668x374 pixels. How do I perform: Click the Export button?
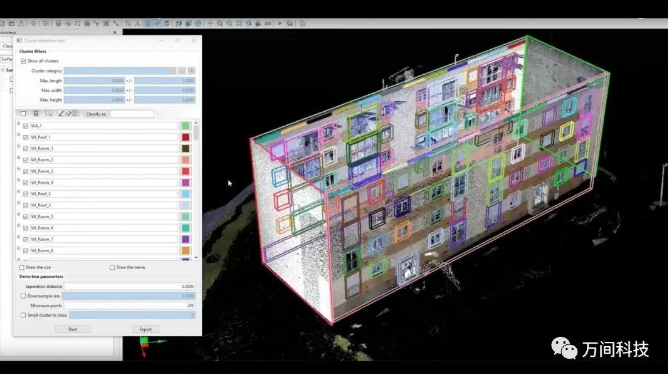tap(146, 329)
